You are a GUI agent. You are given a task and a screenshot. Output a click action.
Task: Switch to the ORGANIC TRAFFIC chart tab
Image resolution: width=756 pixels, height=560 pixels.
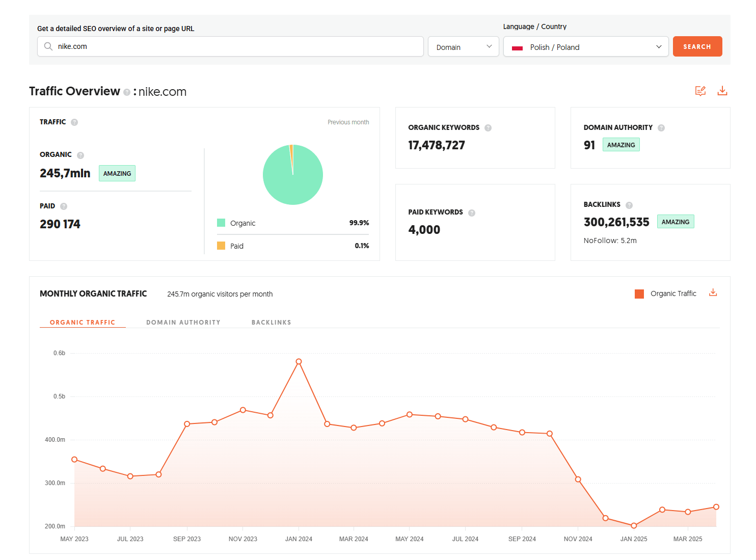click(x=83, y=323)
